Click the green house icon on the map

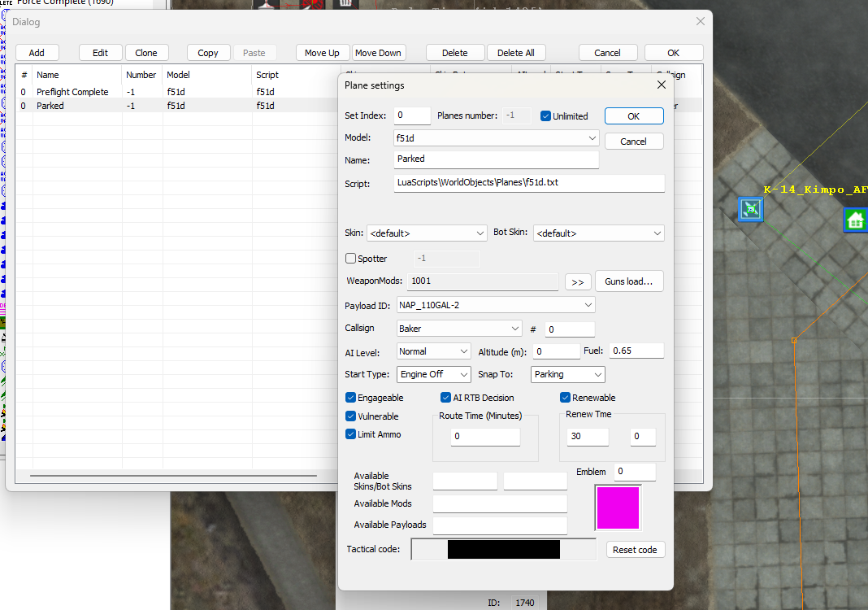point(855,220)
